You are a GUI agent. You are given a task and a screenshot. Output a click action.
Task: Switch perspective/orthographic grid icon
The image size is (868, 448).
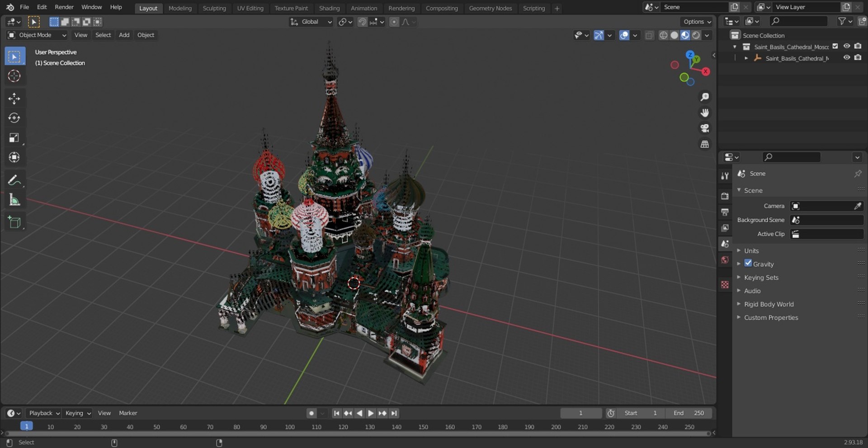704,144
